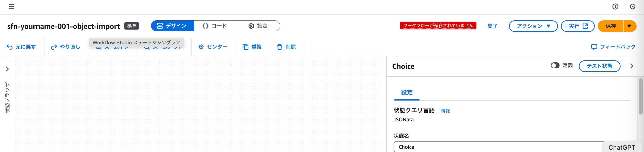
Task: Open the dropdown arrow beside 保存
Action: pos(629,26)
